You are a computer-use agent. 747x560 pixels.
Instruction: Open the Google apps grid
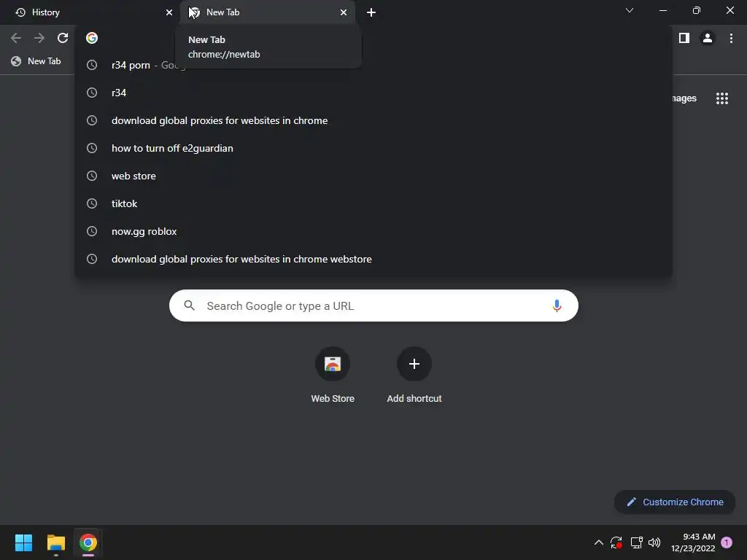click(x=721, y=98)
